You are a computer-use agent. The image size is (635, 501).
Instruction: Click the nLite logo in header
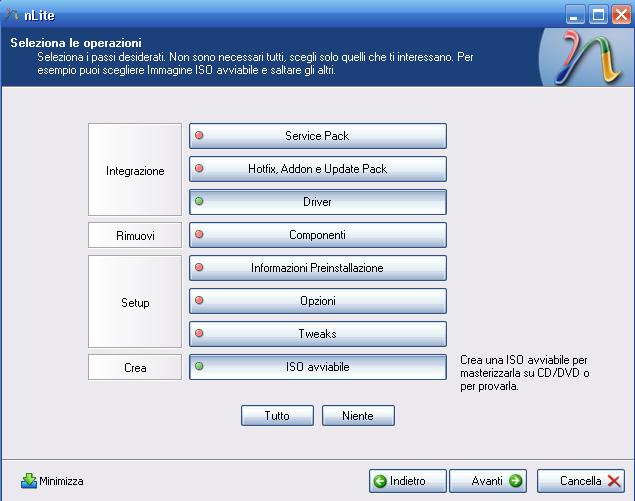[x=585, y=59]
